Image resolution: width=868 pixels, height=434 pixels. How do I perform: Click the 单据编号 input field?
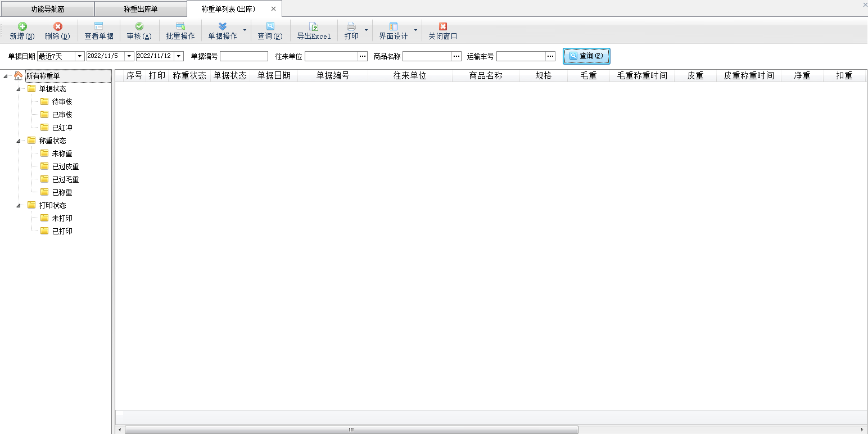click(x=244, y=56)
